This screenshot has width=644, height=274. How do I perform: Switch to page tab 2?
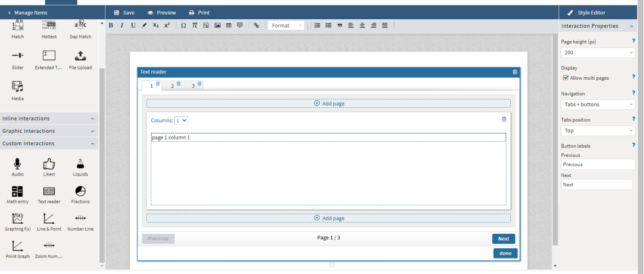(171, 85)
